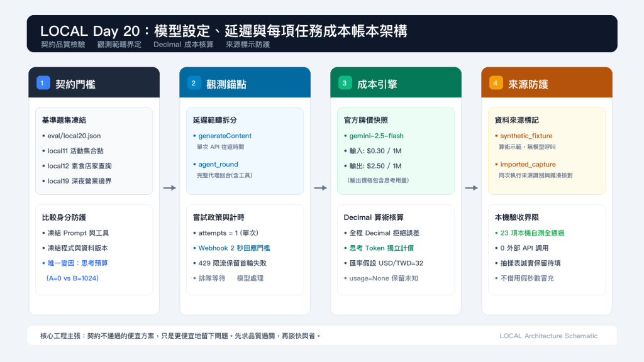Click the 基準題集凍結 card title

coord(64,120)
